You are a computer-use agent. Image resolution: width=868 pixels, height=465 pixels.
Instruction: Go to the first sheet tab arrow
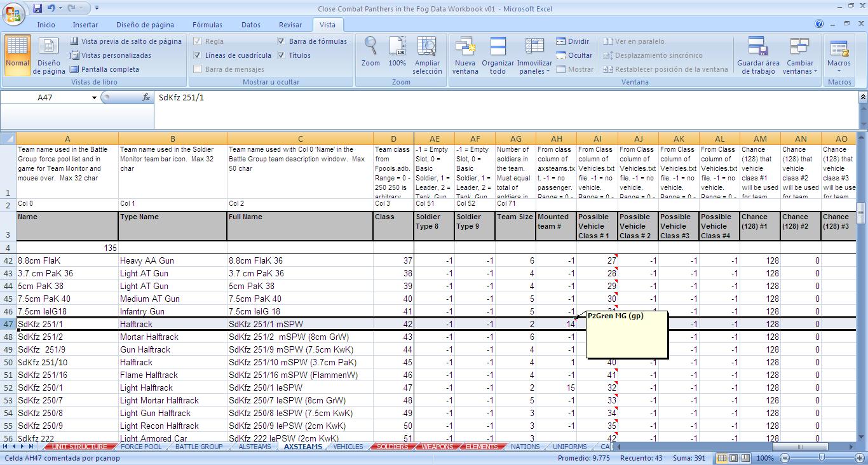(6, 447)
